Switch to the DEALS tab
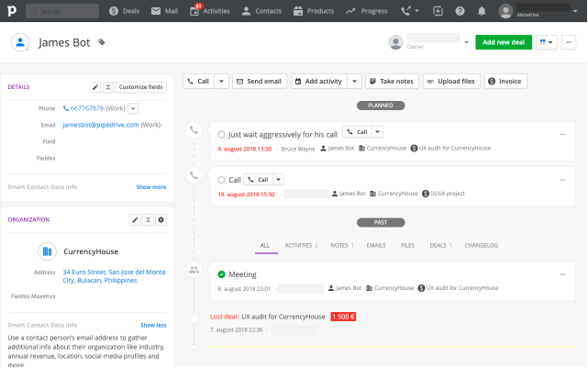 440,245
